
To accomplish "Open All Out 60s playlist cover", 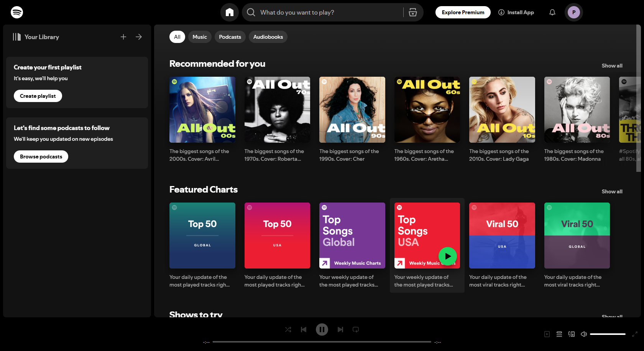I will coord(427,110).
